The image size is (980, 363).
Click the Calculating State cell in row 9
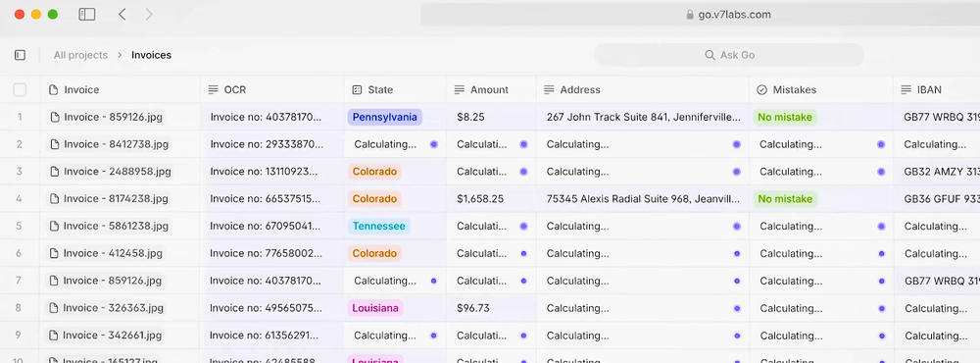point(395,336)
